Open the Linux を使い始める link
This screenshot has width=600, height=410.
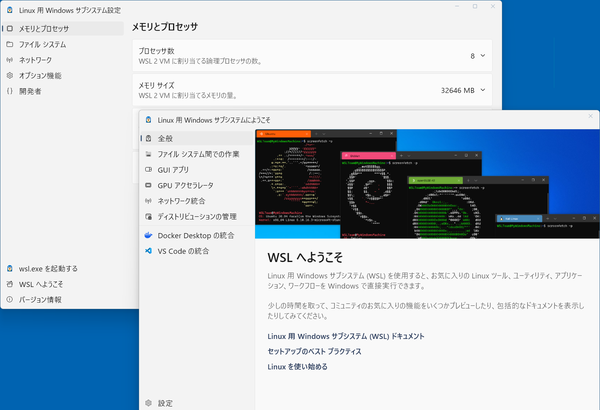point(297,367)
